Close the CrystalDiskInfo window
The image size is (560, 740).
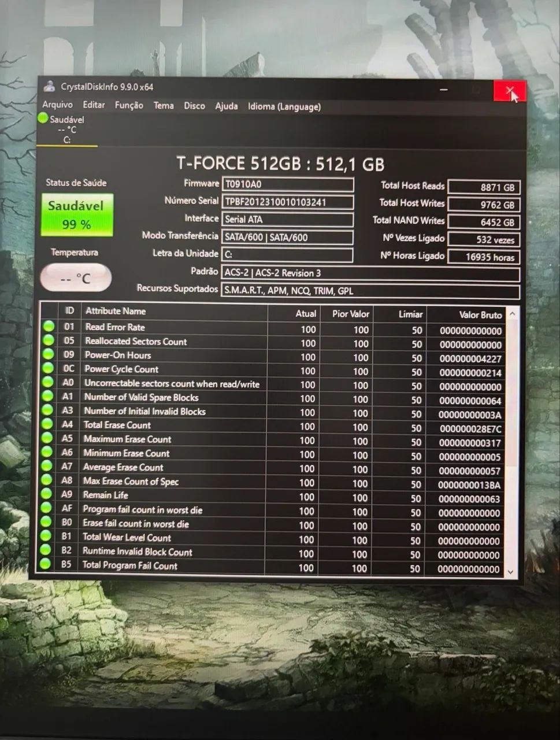(x=509, y=91)
